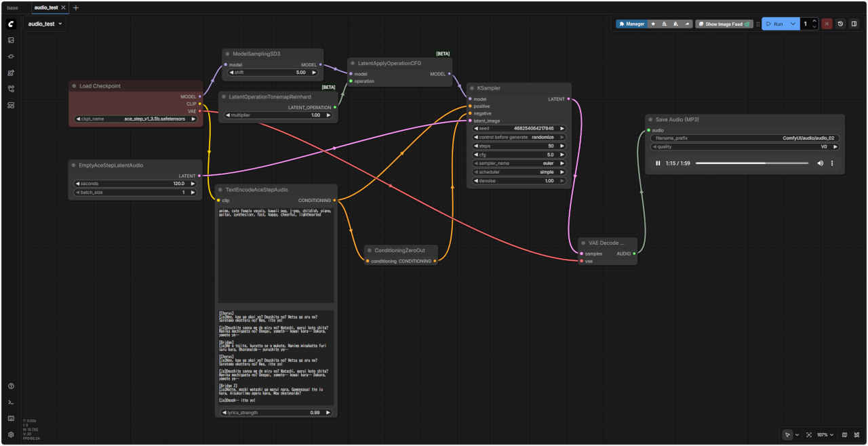
Task: Switch to the base workflow tab
Action: (x=13, y=7)
